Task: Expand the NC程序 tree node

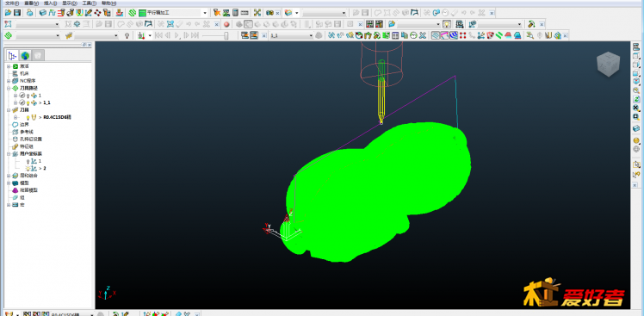Action: coord(9,81)
